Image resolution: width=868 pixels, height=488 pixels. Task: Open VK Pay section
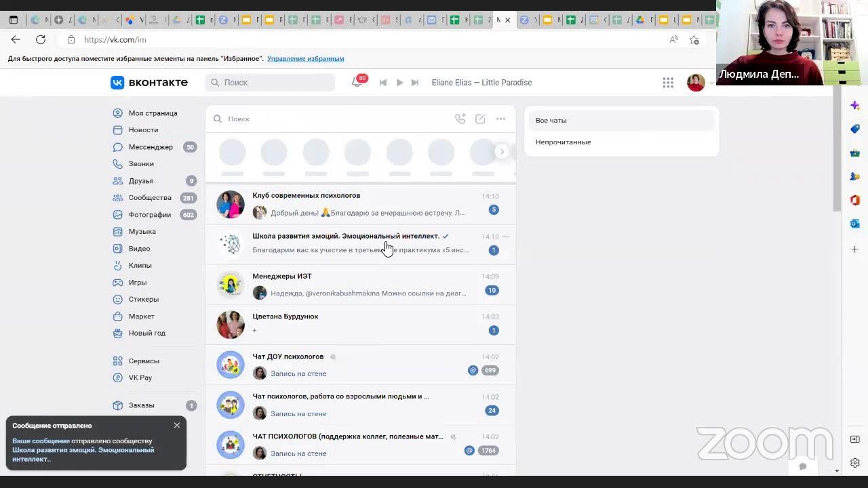(x=140, y=378)
